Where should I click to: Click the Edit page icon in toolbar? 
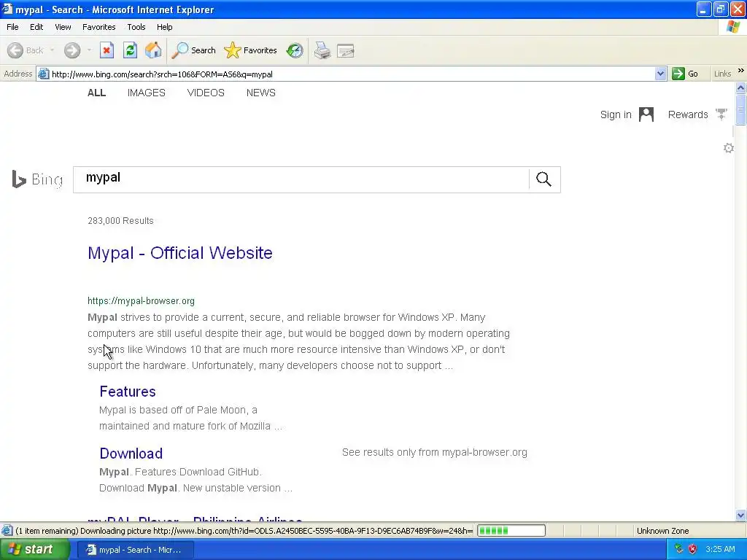(346, 50)
